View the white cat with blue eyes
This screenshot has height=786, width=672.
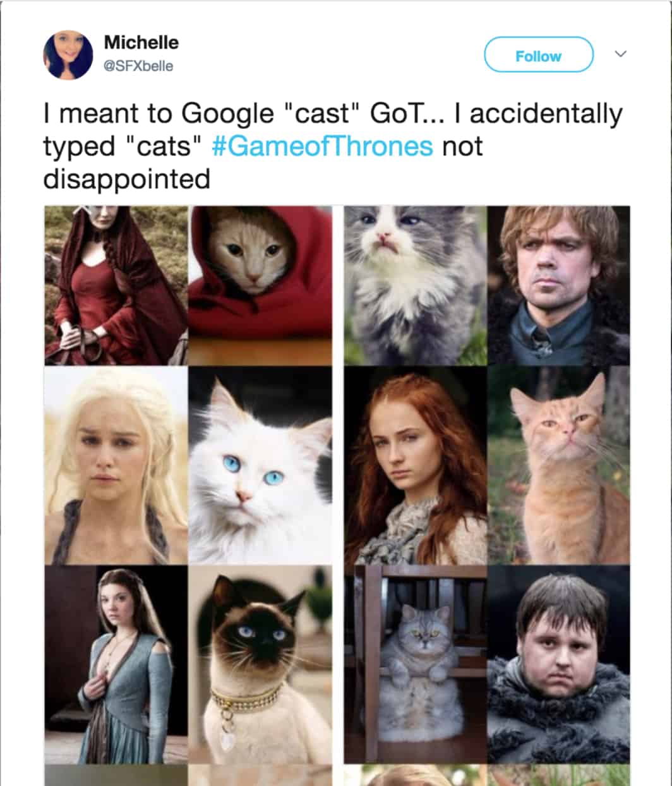[x=260, y=464]
